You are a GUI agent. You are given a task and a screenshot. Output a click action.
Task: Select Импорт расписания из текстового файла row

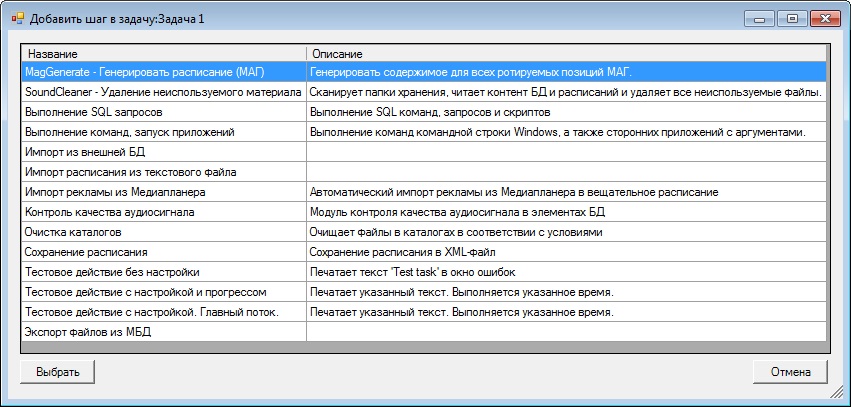coord(424,172)
